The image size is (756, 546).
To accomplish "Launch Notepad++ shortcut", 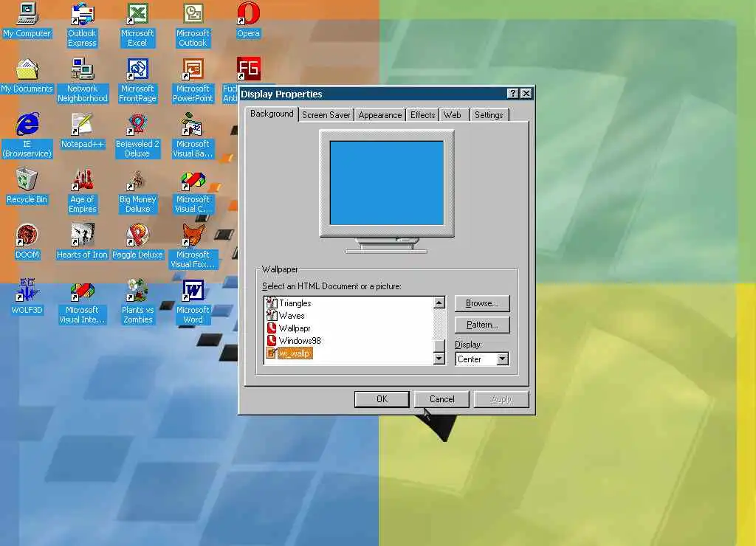I will (x=83, y=131).
